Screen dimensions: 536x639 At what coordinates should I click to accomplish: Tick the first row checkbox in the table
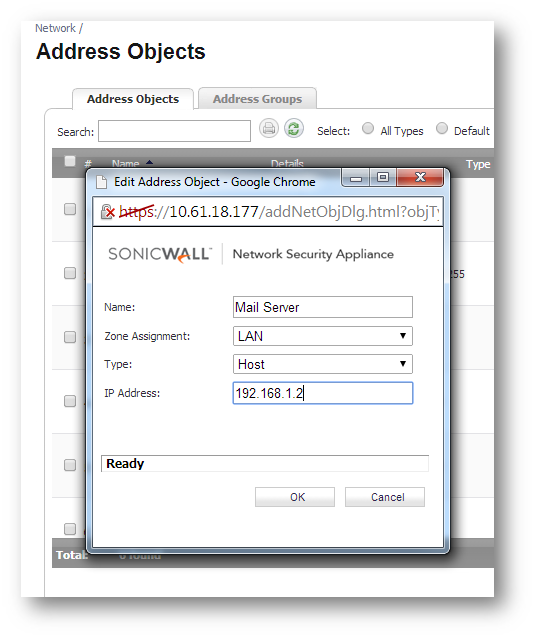tap(70, 209)
